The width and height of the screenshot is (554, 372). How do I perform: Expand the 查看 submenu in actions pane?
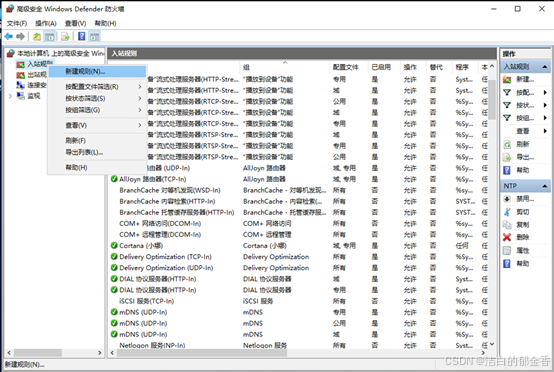[525, 131]
